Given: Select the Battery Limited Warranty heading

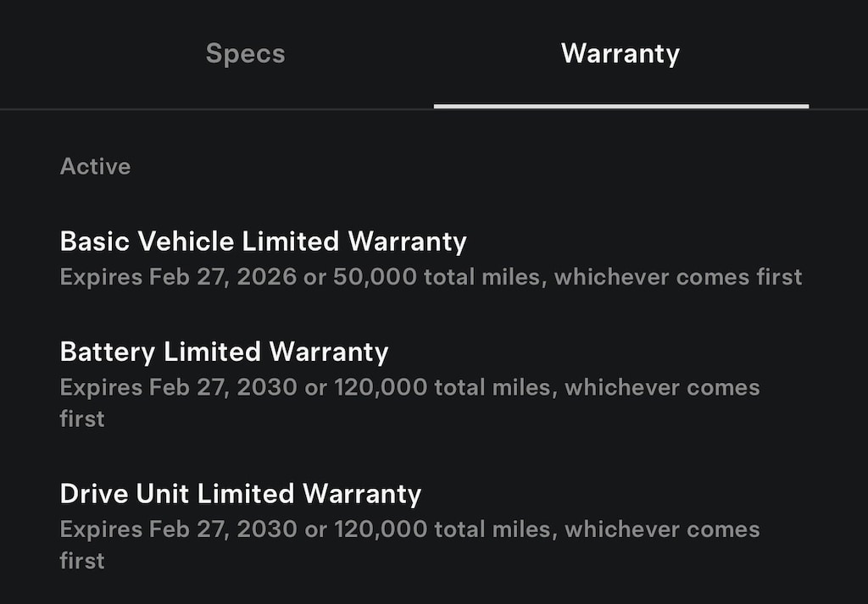Looking at the screenshot, I should 223,352.
